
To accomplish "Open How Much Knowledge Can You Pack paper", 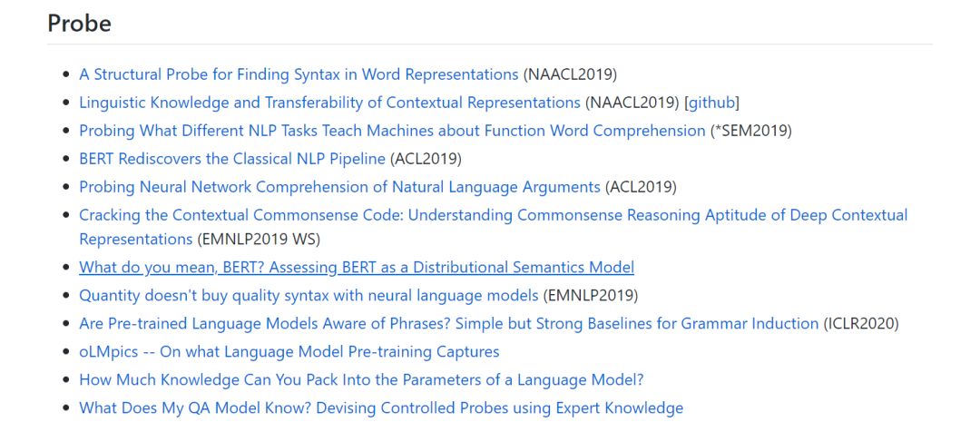I will (x=361, y=380).
